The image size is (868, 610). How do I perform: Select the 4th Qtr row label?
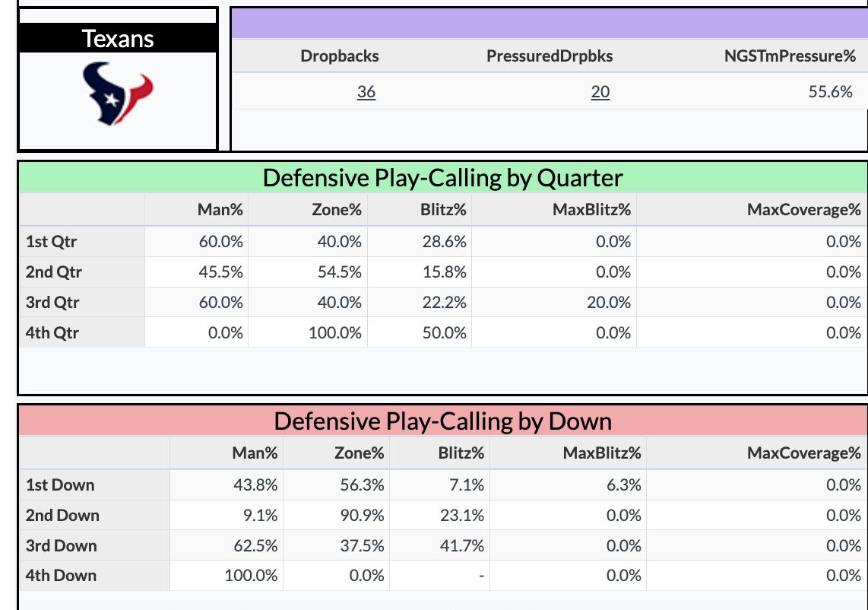52,332
